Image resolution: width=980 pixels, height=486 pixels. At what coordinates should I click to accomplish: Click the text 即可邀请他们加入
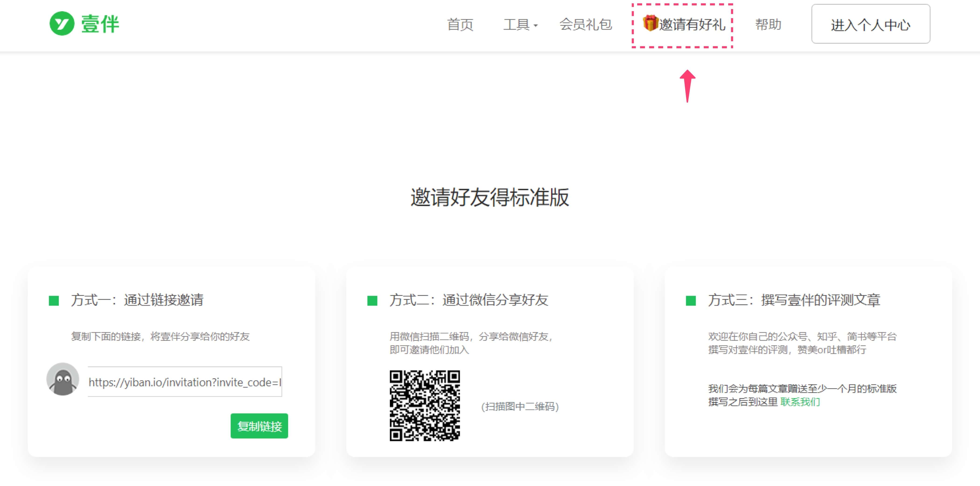429,350
